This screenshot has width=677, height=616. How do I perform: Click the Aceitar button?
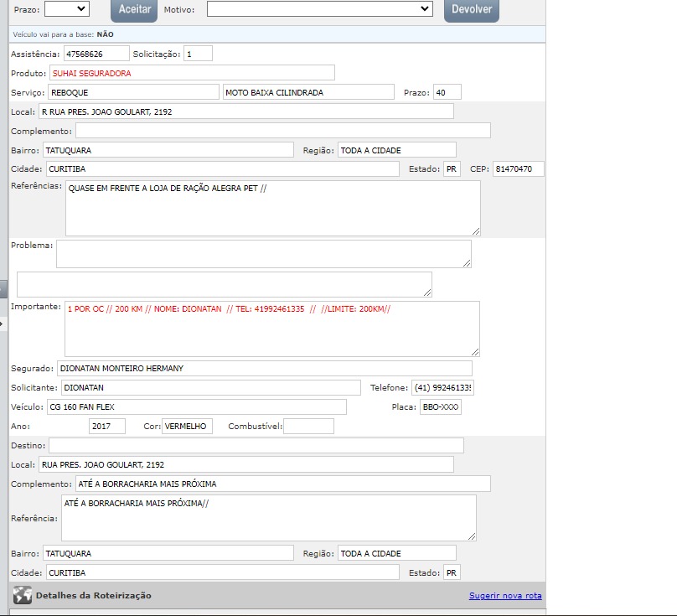134,9
